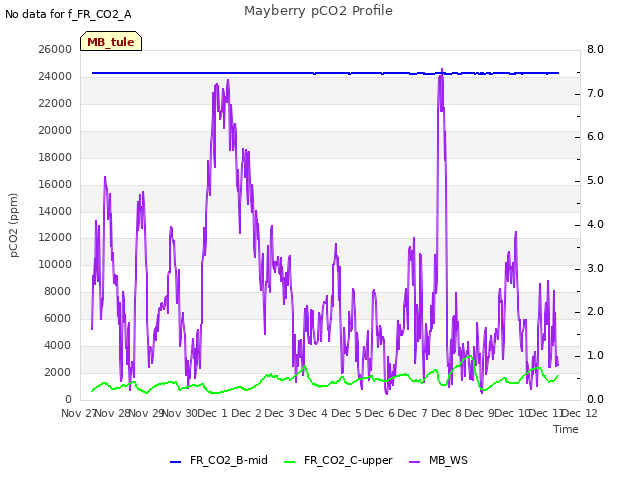640x480 pixels.
Task: Click the Dec 12 date tick label
Action: coord(580,413)
